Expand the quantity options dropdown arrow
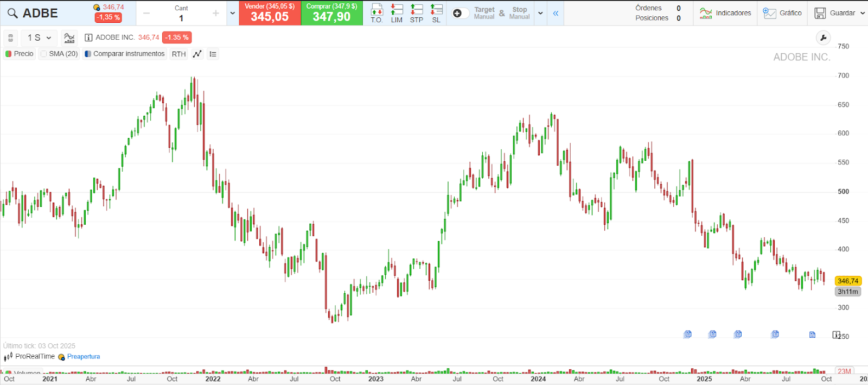The image size is (868, 385). [x=233, y=13]
